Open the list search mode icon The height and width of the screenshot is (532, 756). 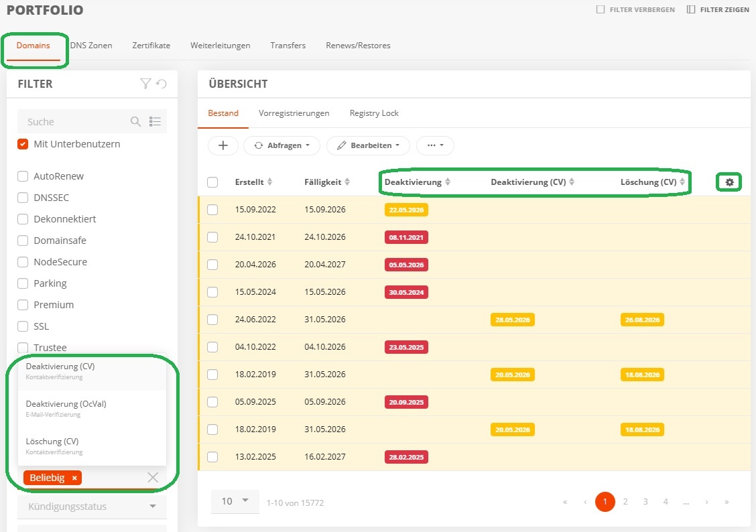coord(155,121)
